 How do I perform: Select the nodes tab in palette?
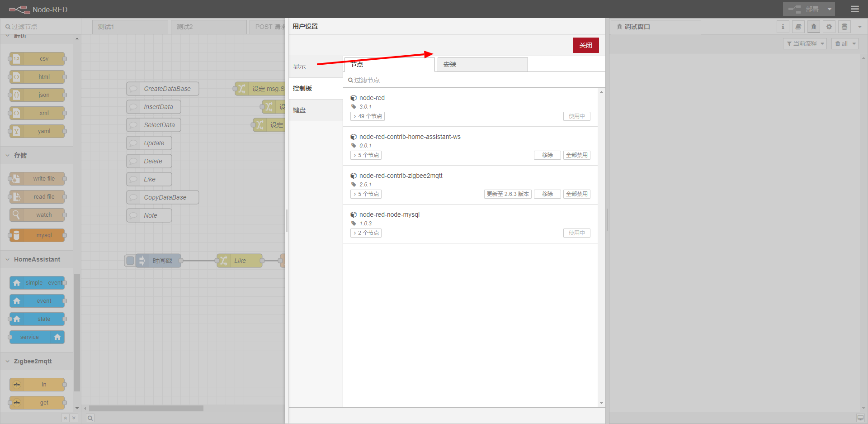point(389,64)
